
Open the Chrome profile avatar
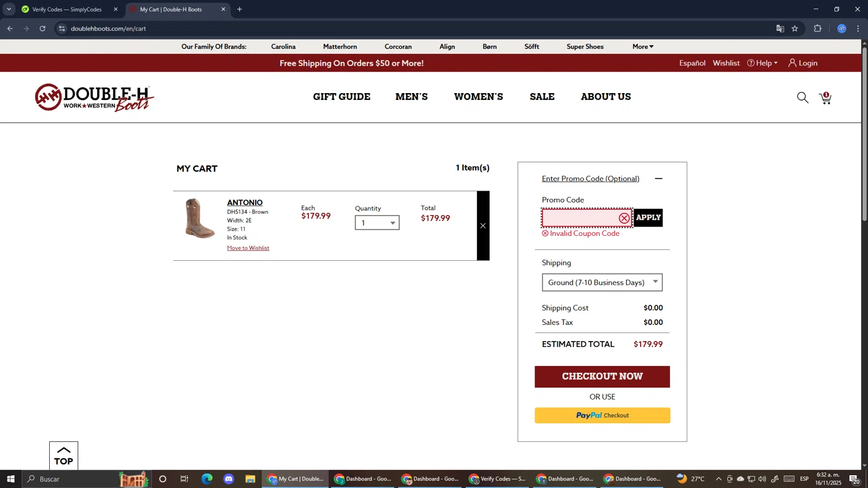[x=842, y=28]
